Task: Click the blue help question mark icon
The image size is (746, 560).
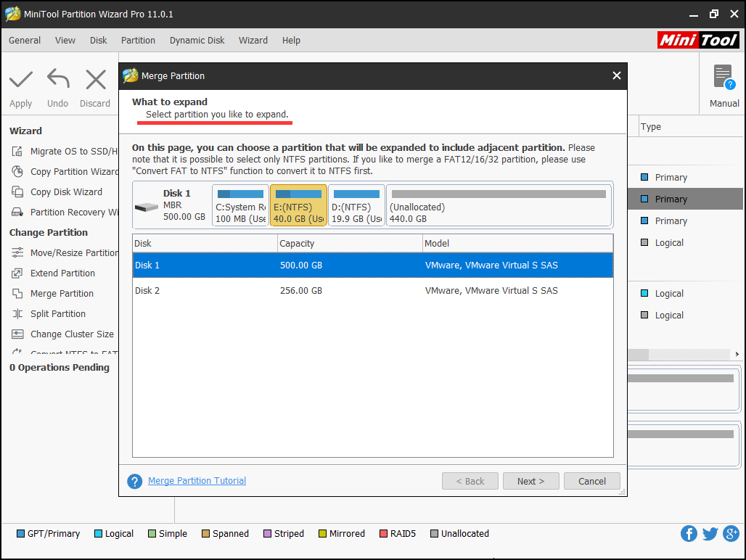Action: pos(135,481)
